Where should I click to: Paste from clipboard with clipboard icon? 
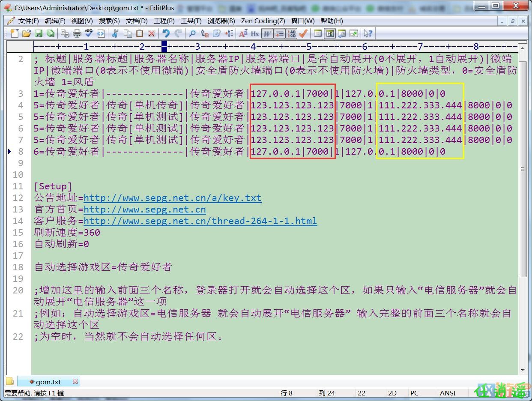click(140, 33)
